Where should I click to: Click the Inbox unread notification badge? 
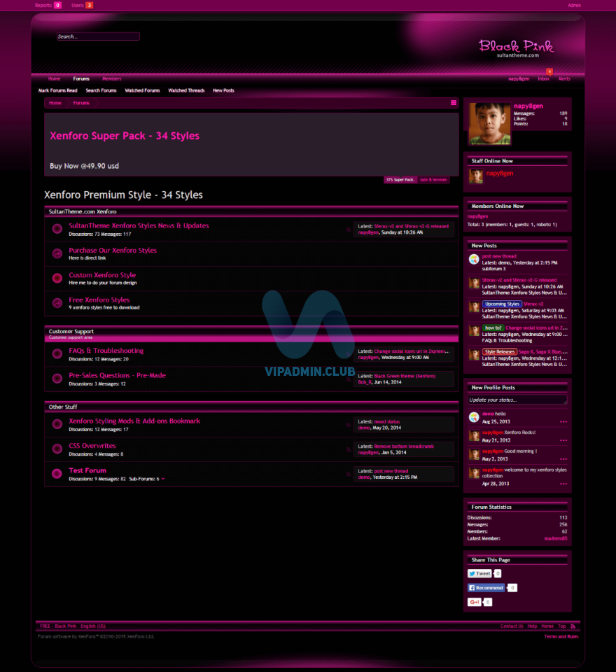click(549, 71)
